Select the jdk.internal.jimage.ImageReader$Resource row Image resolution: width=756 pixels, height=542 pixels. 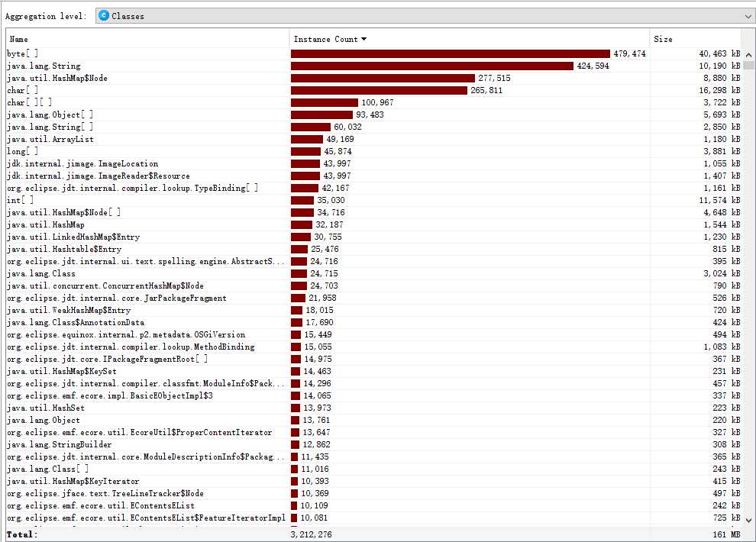coord(373,176)
